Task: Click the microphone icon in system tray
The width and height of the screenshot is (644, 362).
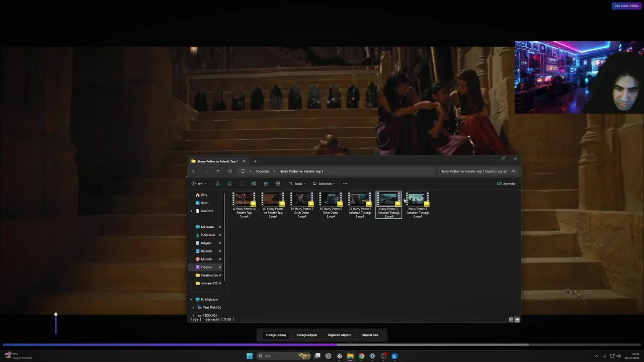Action: 604,356
